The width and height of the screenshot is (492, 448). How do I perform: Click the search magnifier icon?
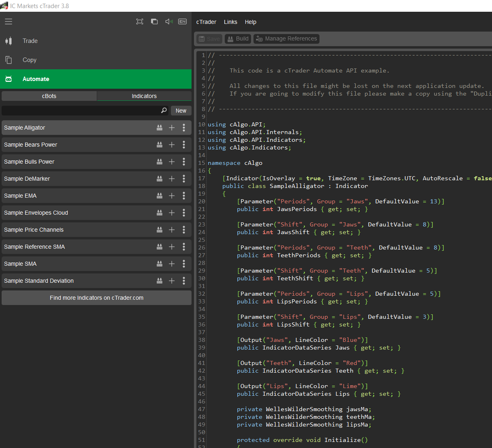click(164, 111)
